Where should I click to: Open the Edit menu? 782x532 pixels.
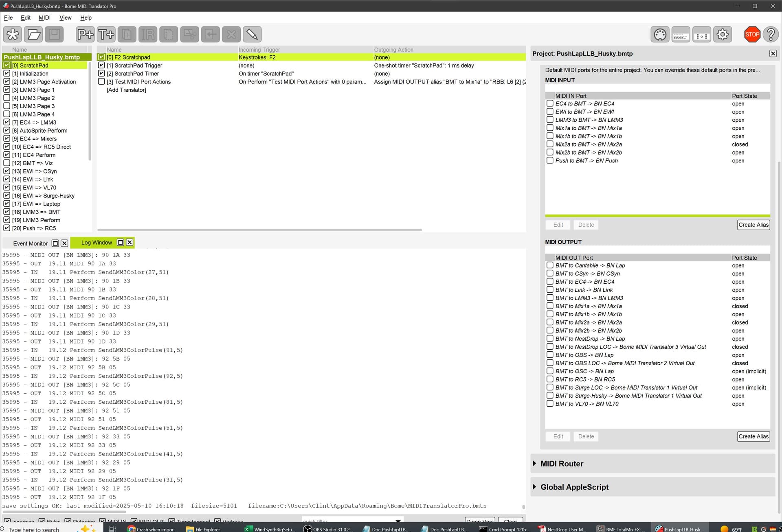click(x=26, y=18)
